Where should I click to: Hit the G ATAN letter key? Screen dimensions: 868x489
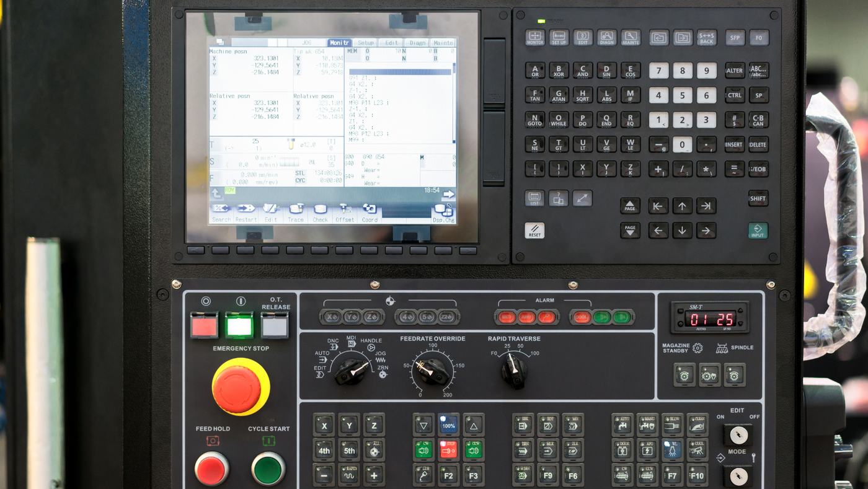(559, 95)
